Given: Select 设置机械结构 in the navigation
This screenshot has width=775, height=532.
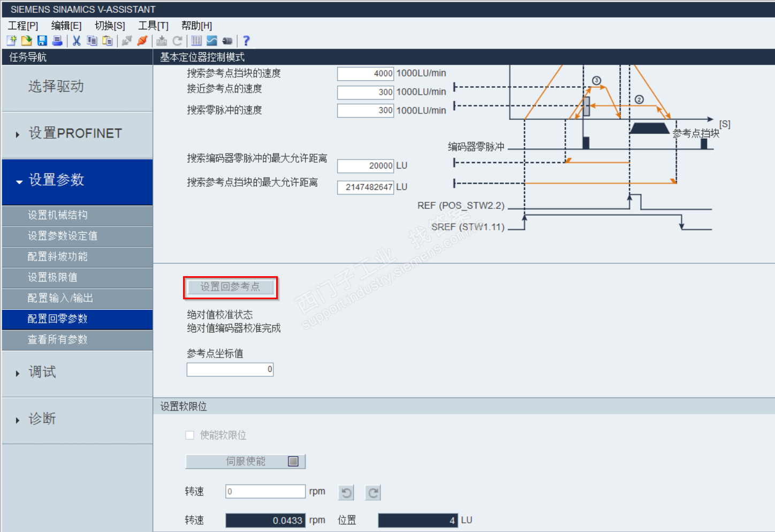Looking at the screenshot, I should [77, 215].
